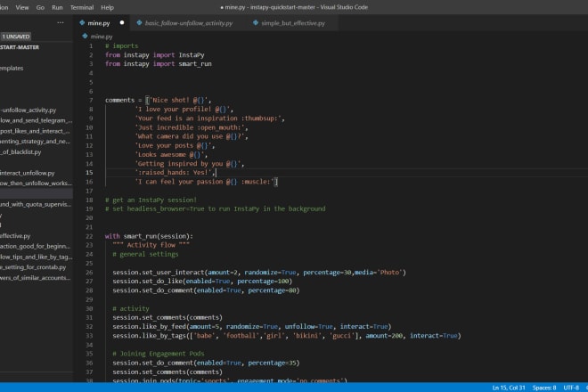Click '# activity' comment on line 30

tap(131, 308)
